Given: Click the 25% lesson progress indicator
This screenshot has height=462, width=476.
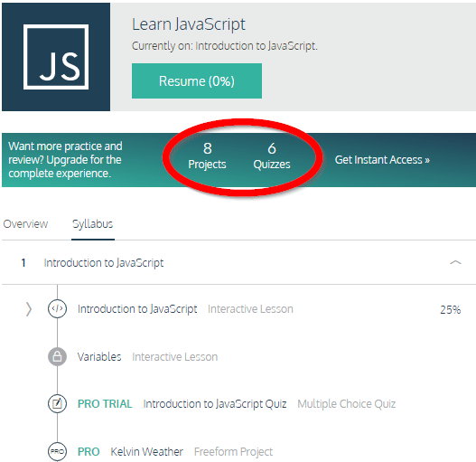Looking at the screenshot, I should click(x=451, y=309).
